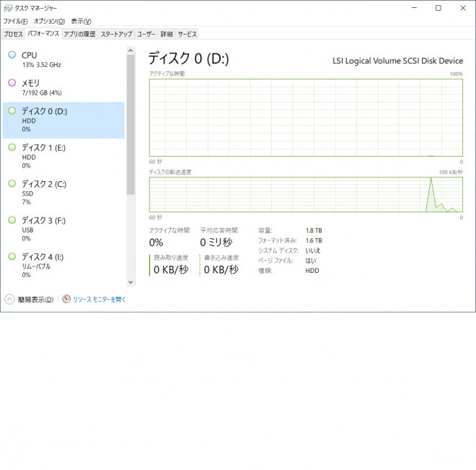
Task: Click the フォーマット済み 1.6 TB value
Action: pos(314,240)
